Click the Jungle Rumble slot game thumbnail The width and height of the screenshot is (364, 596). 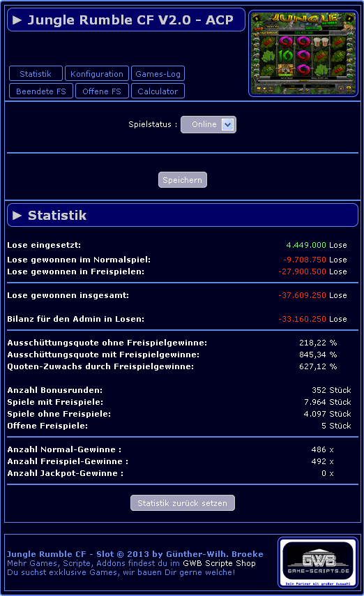point(303,53)
